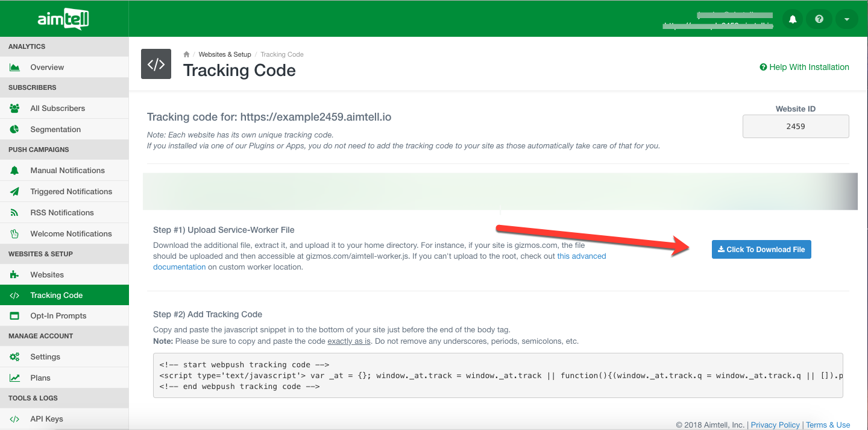
Task: Click the RSS Notifications feed icon
Action: click(15, 213)
